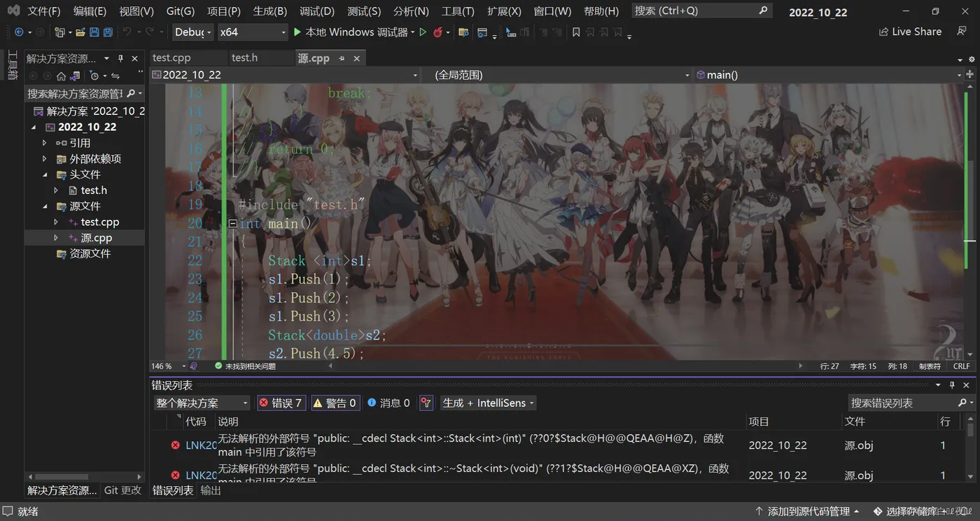Click the single-disk save icon
This screenshot has height=521, width=980.
[94, 32]
